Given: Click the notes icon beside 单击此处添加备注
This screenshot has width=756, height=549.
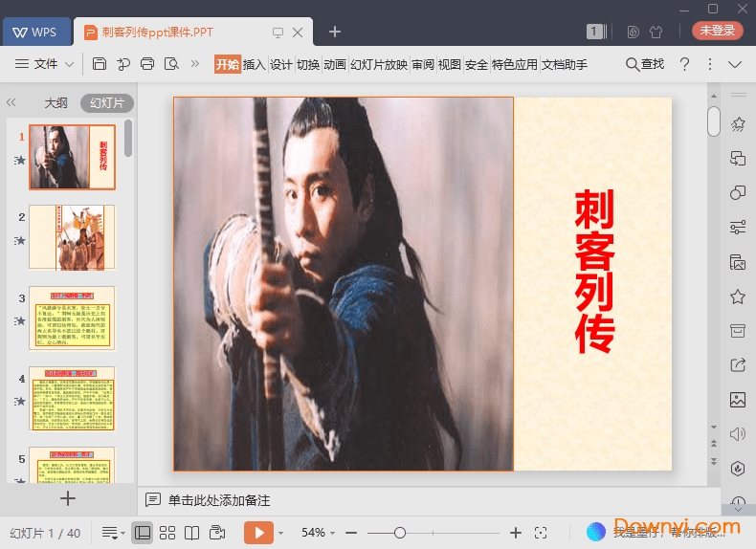Looking at the screenshot, I should point(153,500).
